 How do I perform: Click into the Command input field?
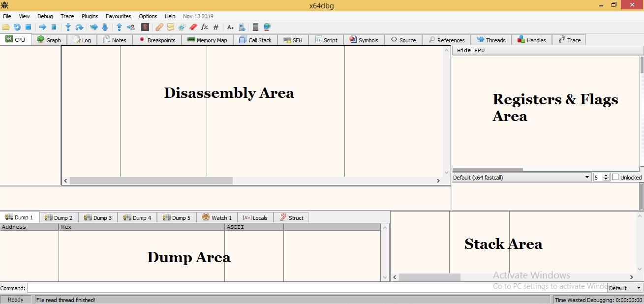point(317,288)
